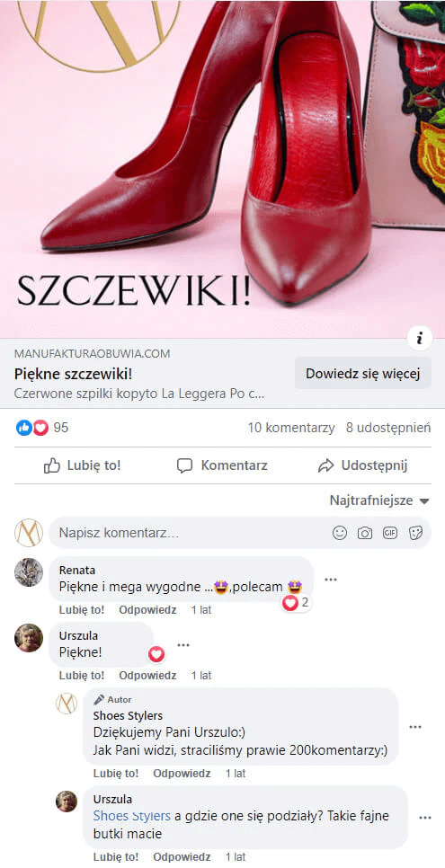Open options menu for Renata's comment
445x868 pixels.
coord(331,580)
